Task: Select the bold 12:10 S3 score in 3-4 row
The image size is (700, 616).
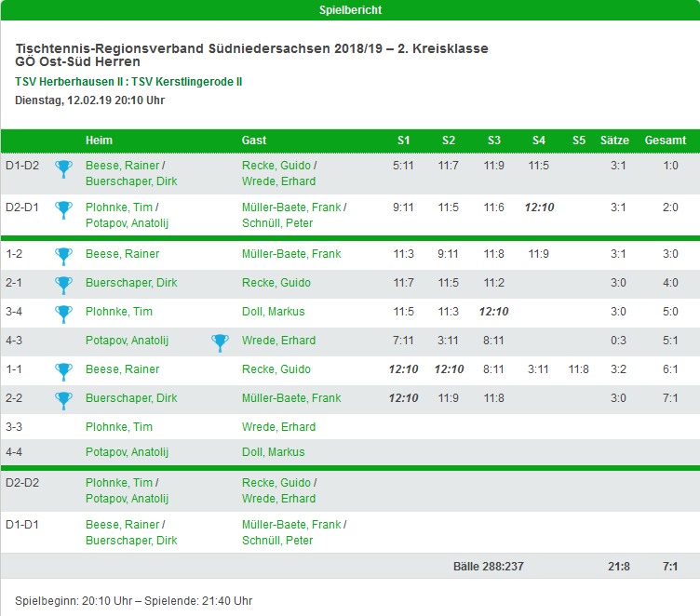Action: click(x=493, y=312)
